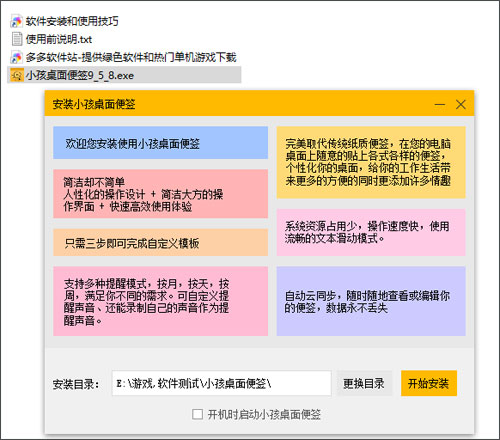Select the 多多软件站-提供绿色软件和热门单机游戏下载 file name
500x440 pixels.
131,57
